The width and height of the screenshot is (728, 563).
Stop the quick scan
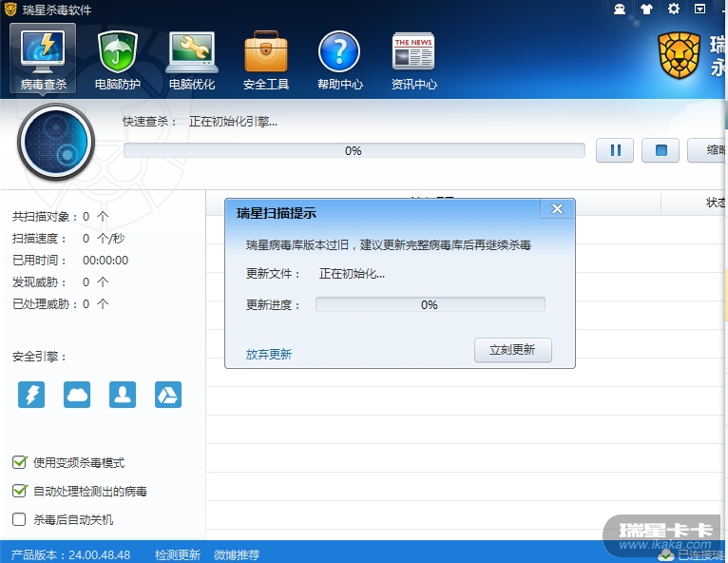(661, 150)
